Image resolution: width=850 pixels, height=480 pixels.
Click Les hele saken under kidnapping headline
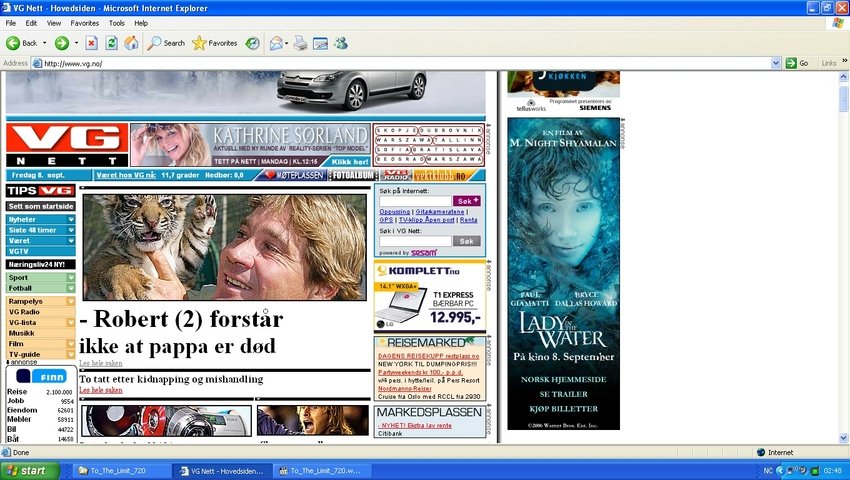click(x=101, y=390)
